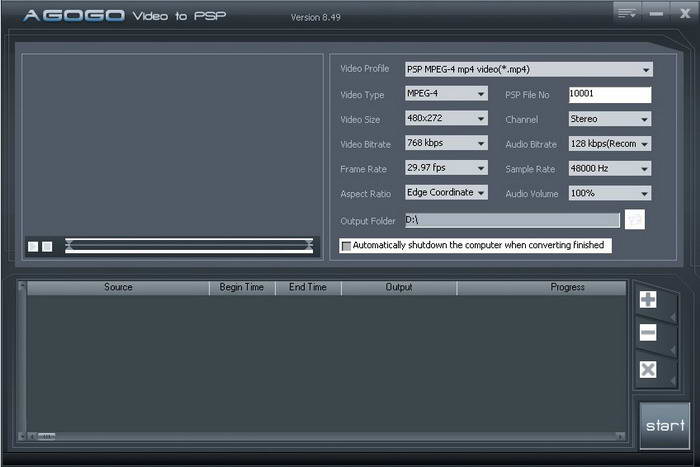Click the horizontal scrollbar thumb in file list
The width and height of the screenshot is (700, 467).
tap(46, 436)
